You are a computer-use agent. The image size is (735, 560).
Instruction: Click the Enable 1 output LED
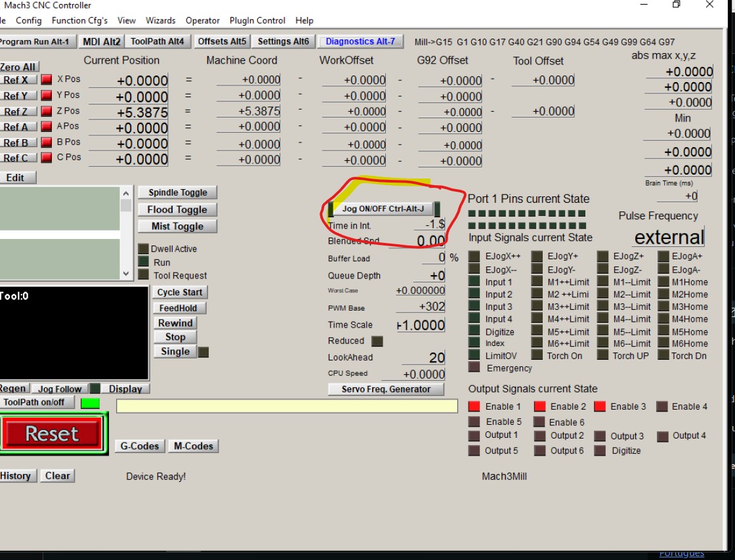[474, 406]
